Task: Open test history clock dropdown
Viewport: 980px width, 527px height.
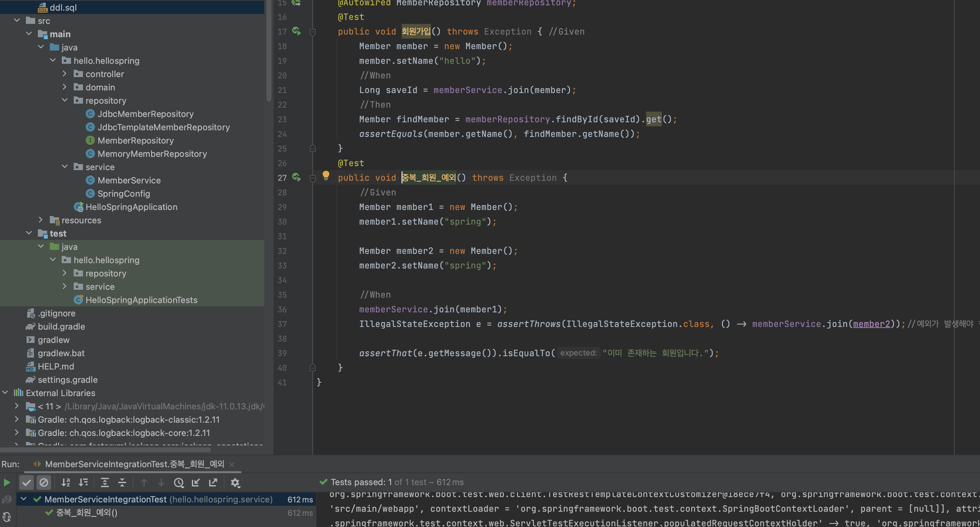Action: coord(179,482)
